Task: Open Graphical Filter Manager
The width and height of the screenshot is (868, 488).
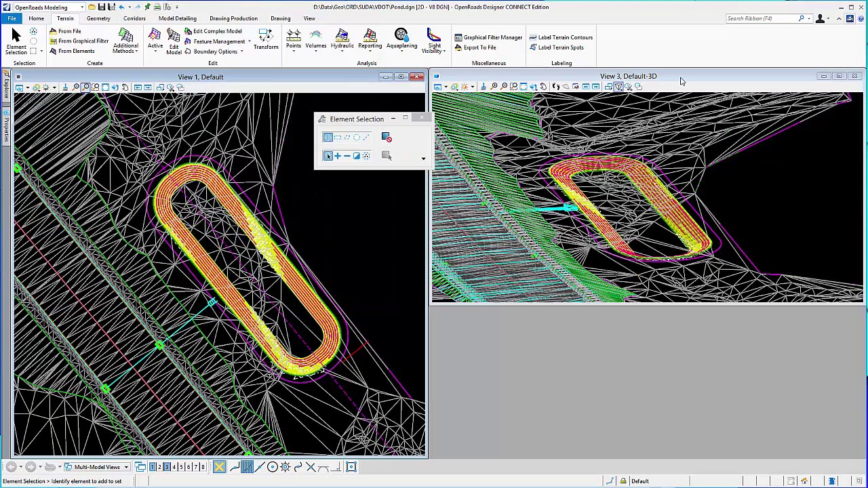Action: [x=488, y=37]
